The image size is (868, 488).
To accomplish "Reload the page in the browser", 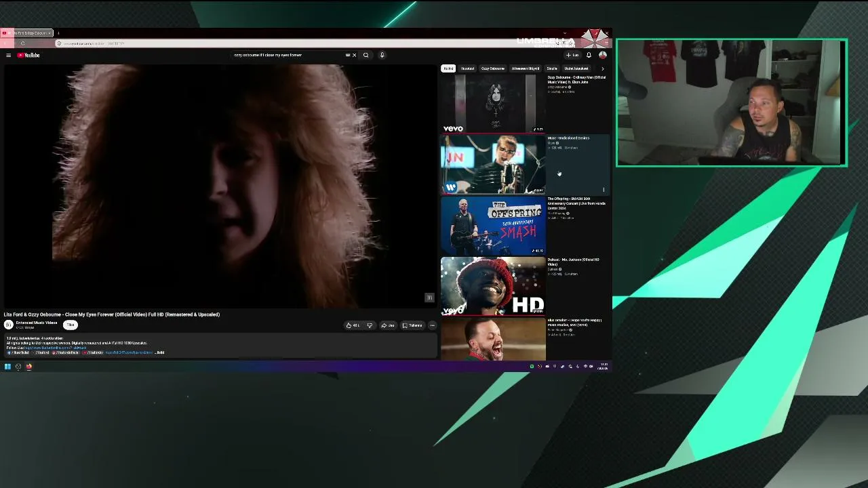I will (22, 43).
